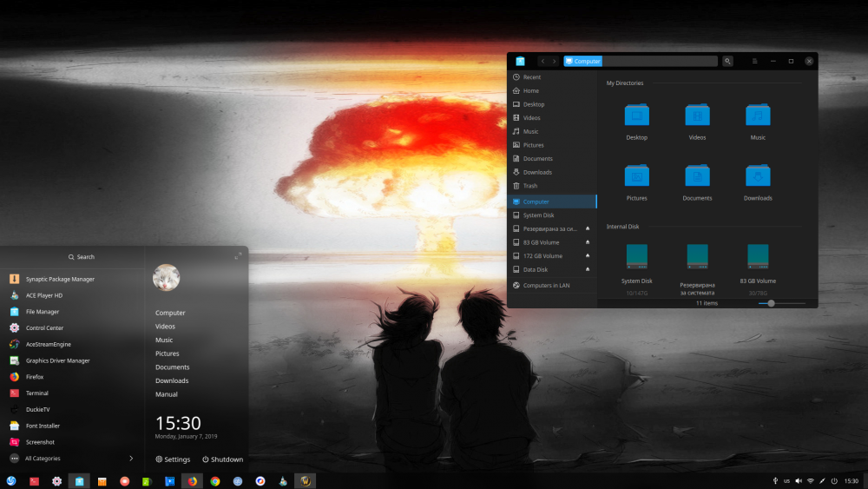Open Videos in file manager sidebar
868x489 pixels.
(x=552, y=118)
